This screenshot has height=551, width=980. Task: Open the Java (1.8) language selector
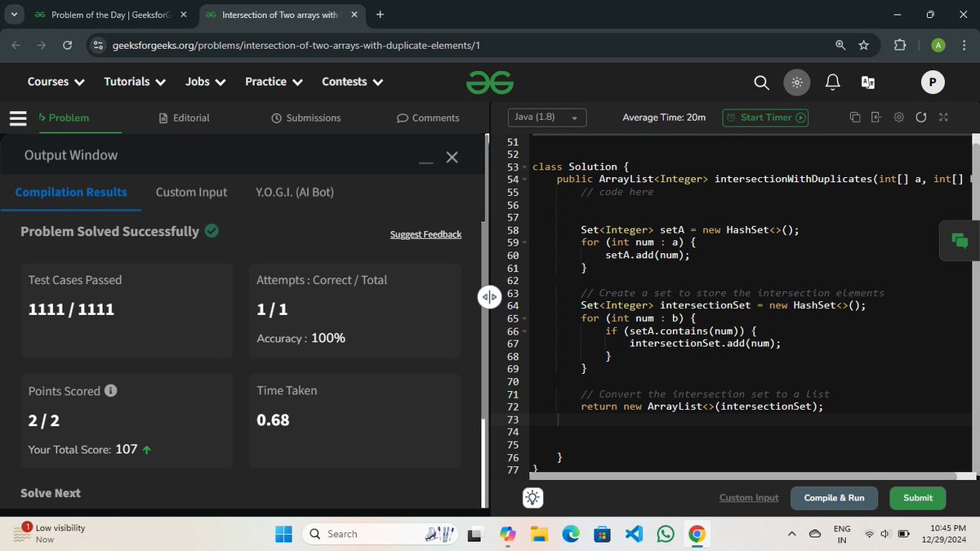point(547,118)
